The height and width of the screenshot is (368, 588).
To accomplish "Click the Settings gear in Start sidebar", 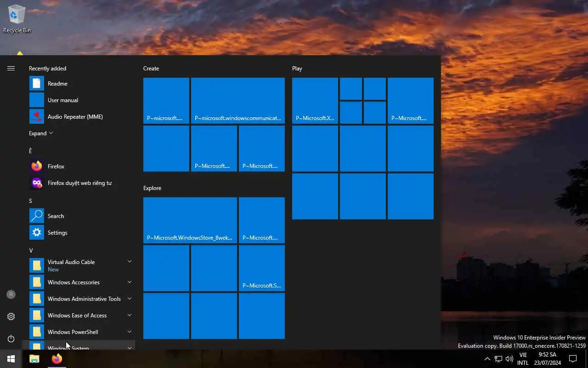I will coord(11,316).
